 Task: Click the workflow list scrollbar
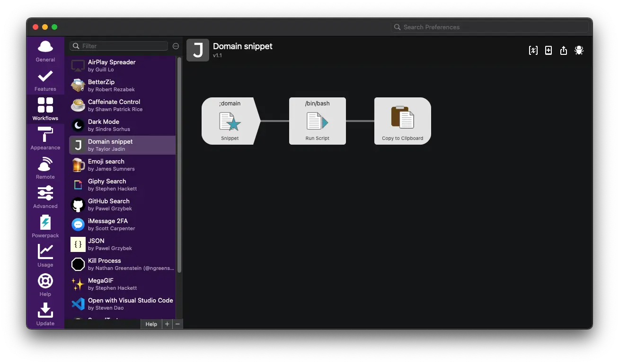coord(179,165)
